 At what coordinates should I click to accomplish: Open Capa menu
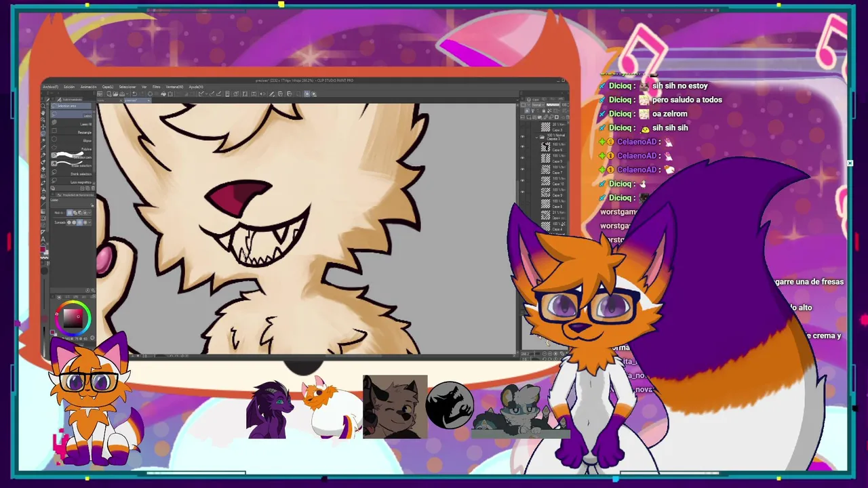tap(107, 87)
